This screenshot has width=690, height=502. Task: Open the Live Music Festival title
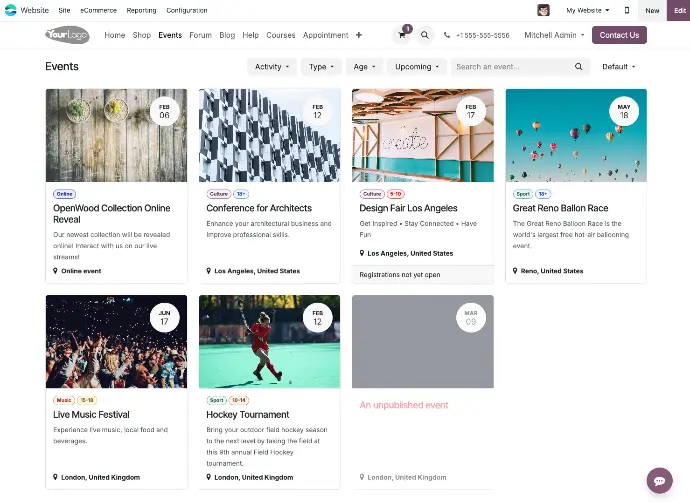[x=92, y=414]
